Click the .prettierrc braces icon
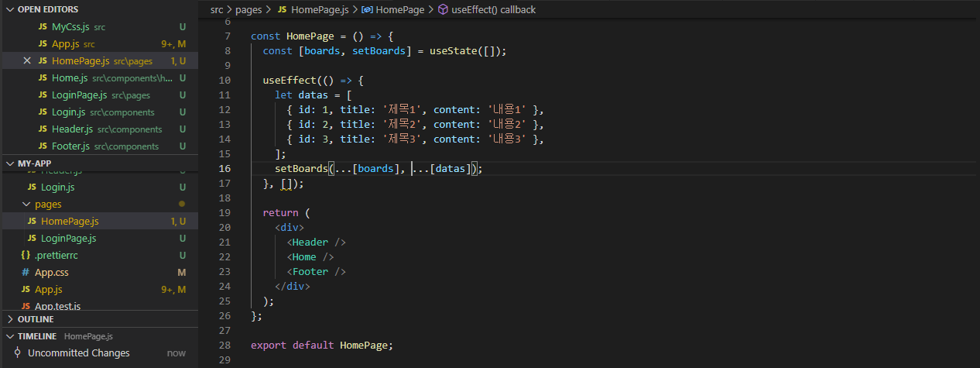 (x=26, y=256)
